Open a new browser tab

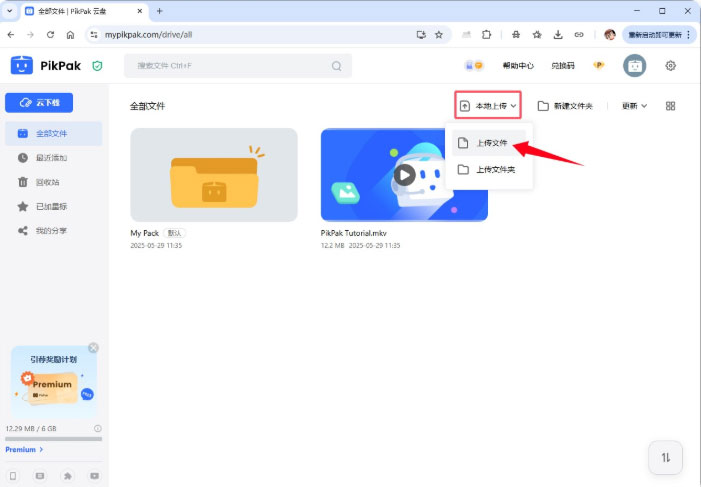[x=160, y=11]
